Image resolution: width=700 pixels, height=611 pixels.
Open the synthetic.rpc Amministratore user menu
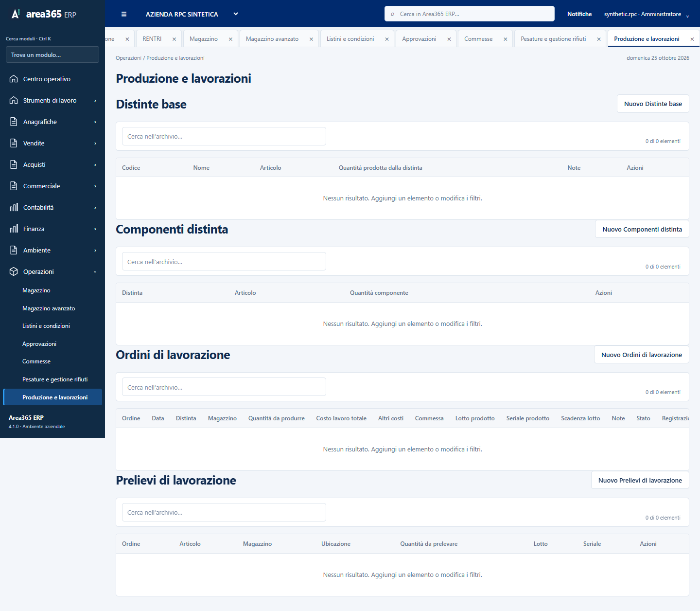tap(647, 14)
